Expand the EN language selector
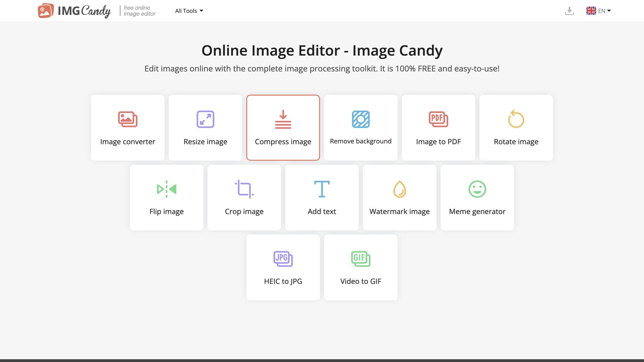 (x=602, y=11)
